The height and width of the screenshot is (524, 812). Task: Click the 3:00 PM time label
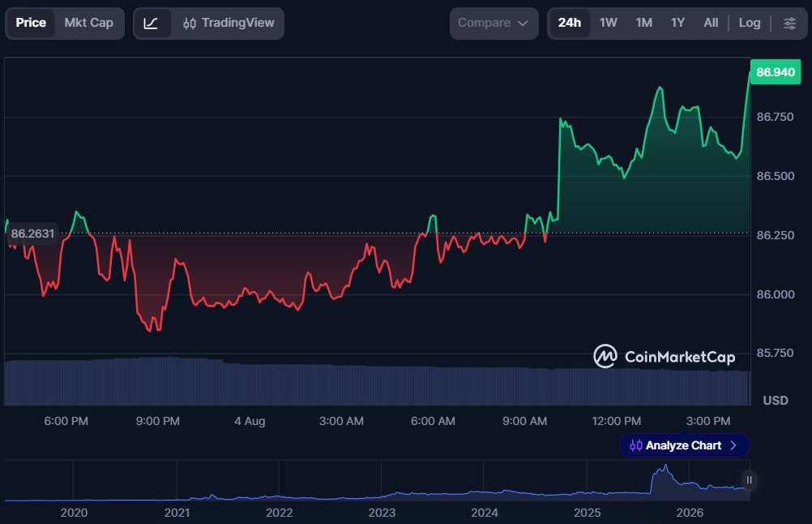(708, 421)
